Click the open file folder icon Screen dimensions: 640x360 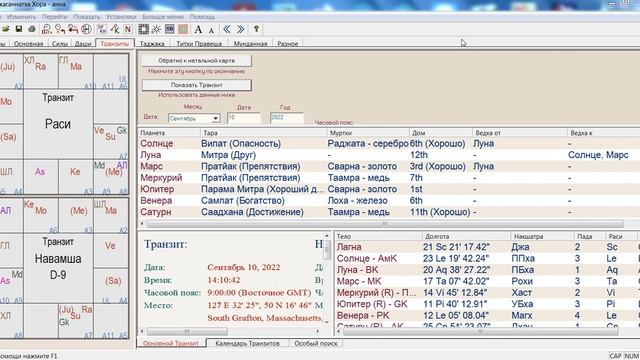point(5,29)
